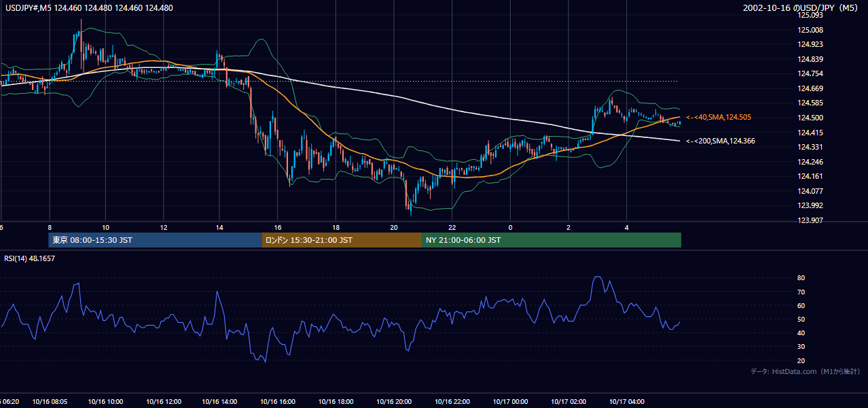
Task: Click the 10/16 20:00 time axis label
Action: tap(393, 402)
